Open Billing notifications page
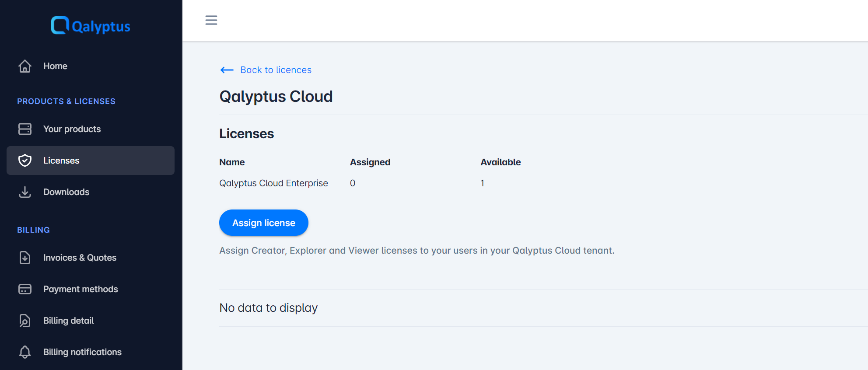868x370 pixels. (91, 352)
